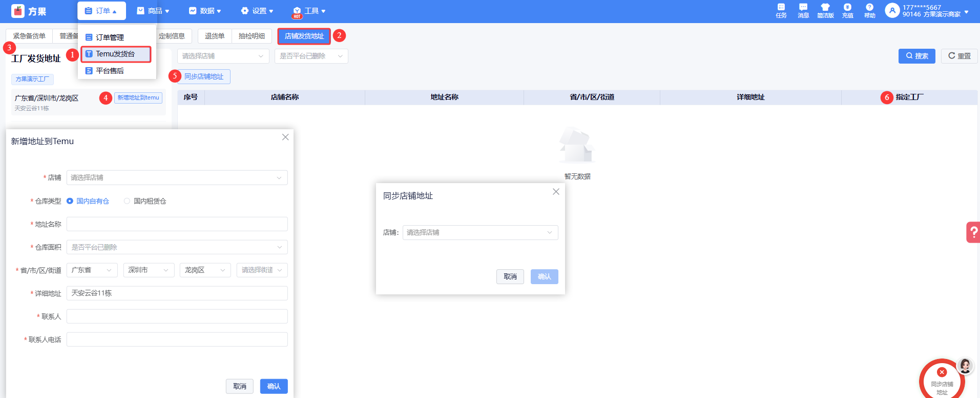
Task: Click the 地址名称 column header
Action: [x=444, y=97]
